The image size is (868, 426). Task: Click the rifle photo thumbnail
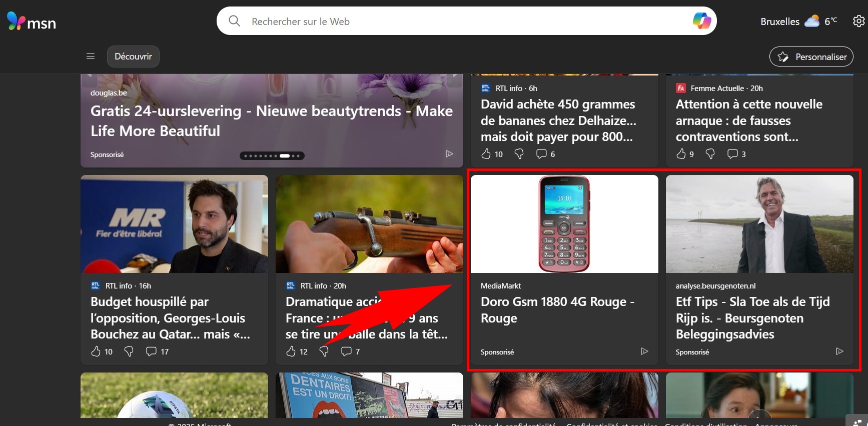click(x=369, y=224)
